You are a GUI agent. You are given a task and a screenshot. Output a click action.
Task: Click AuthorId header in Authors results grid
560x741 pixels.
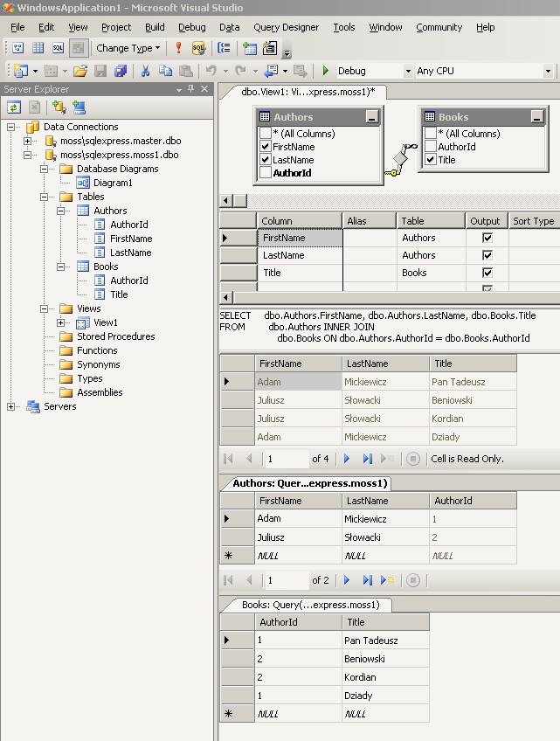click(x=473, y=501)
